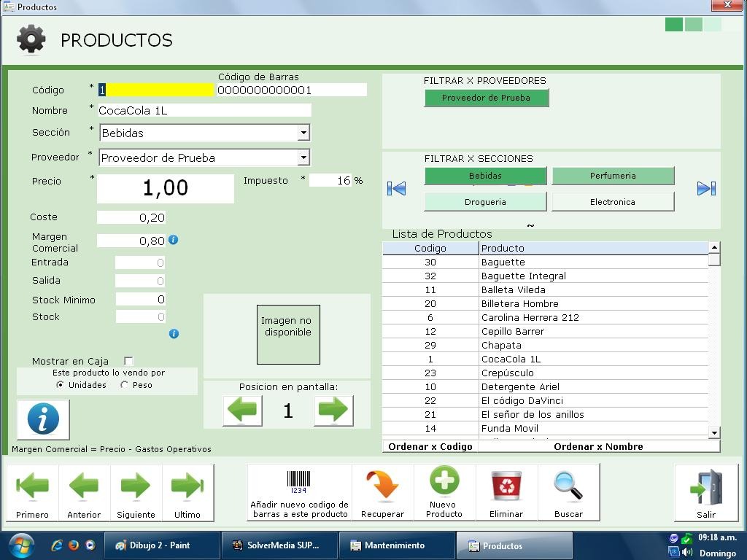Click the Coste field showing 0,20
Viewport: 747px width, 560px height.
pos(131,217)
